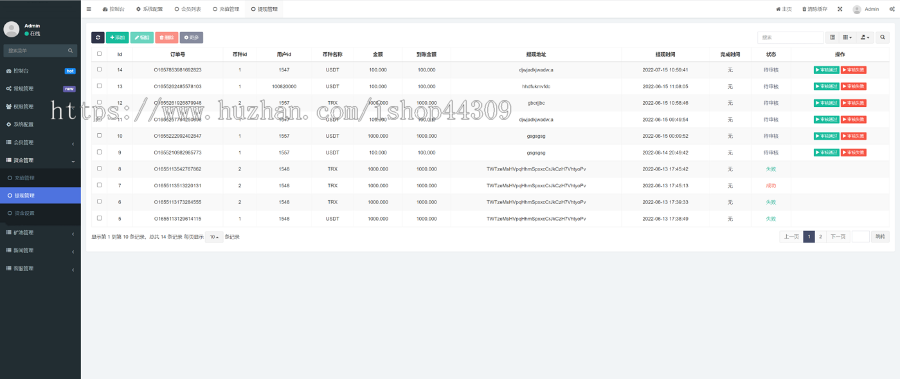Expand the 新闻管理 sidebar menu
Image resolution: width=900 pixels, height=379 pixels.
(x=40, y=250)
